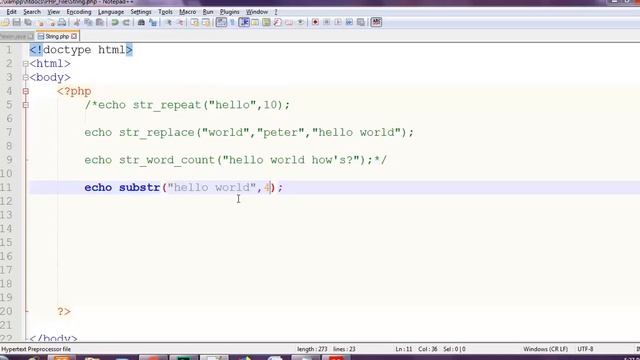Click line number 20 in the margin
This screenshot has height=360, width=640.
(x=7, y=311)
